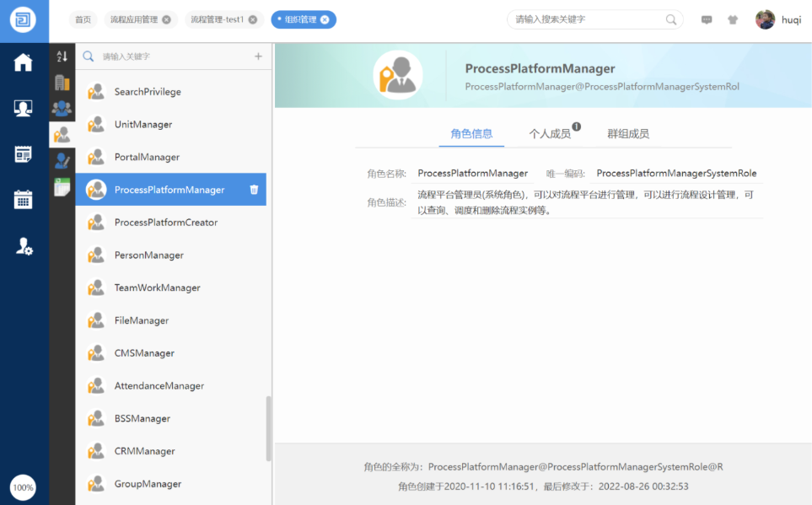Open the group people icon in dark panel
This screenshot has height=505, width=812.
coord(62,108)
